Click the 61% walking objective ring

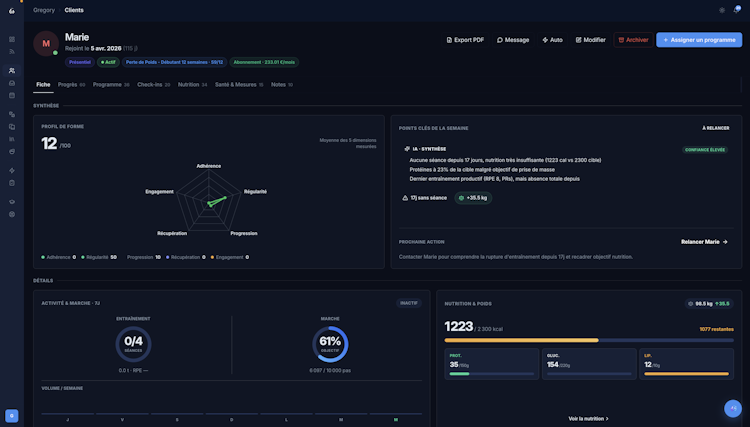point(330,344)
